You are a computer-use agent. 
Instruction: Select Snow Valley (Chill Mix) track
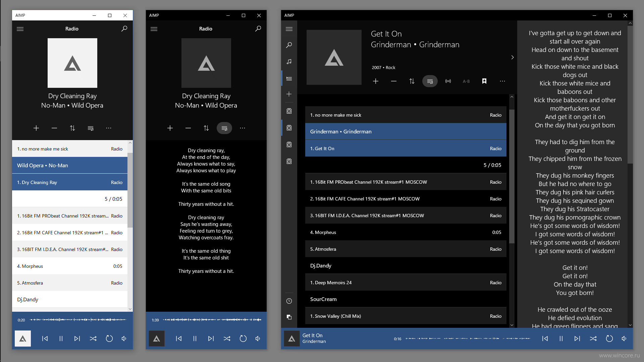tap(406, 316)
